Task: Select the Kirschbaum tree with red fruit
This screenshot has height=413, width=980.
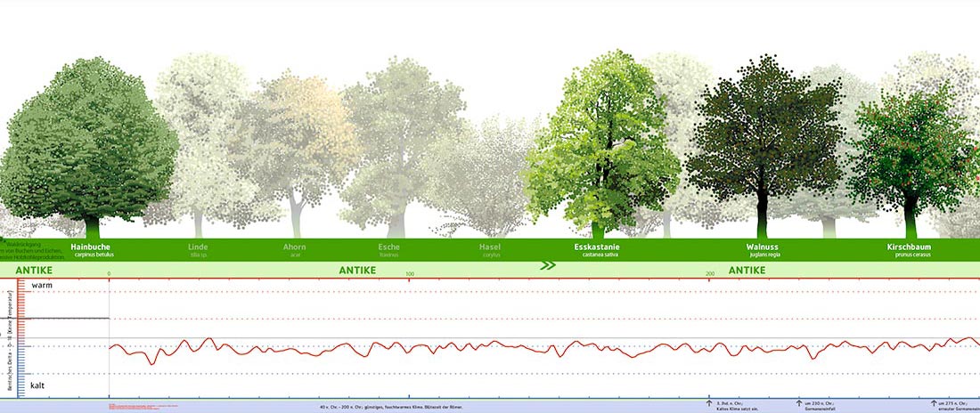Action: pos(911,151)
